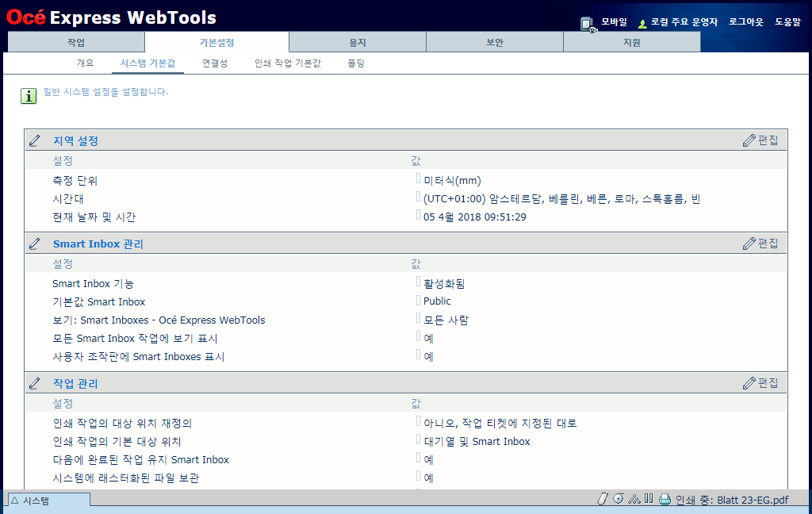Open 도움말 help link

pos(787,21)
